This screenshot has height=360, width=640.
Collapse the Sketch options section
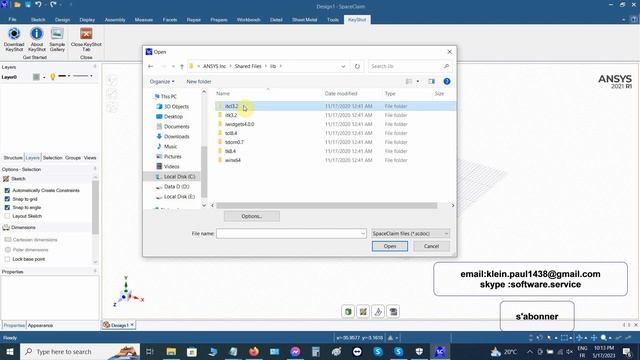pyautogui.click(x=18, y=179)
